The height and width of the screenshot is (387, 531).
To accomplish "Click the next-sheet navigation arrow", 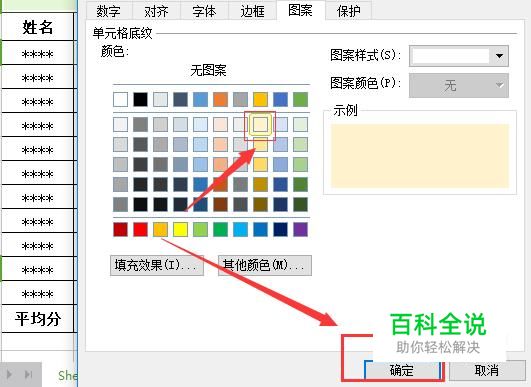I will pos(9,374).
